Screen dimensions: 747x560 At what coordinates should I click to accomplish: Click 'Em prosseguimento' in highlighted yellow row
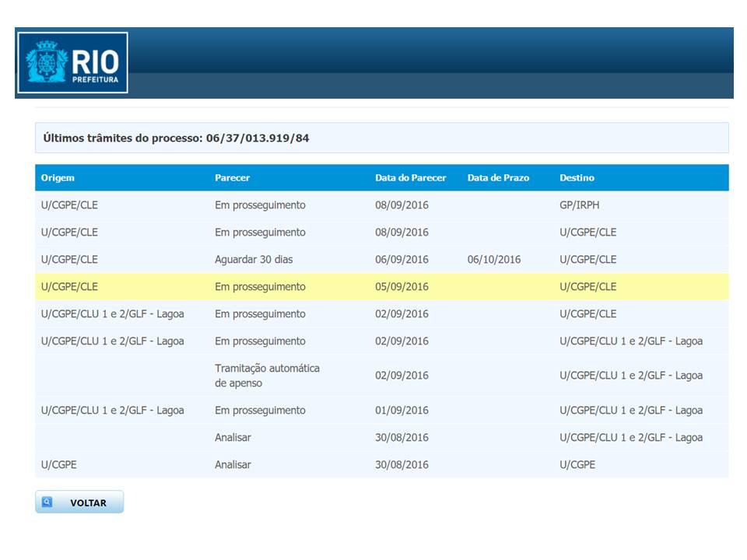pos(260,287)
